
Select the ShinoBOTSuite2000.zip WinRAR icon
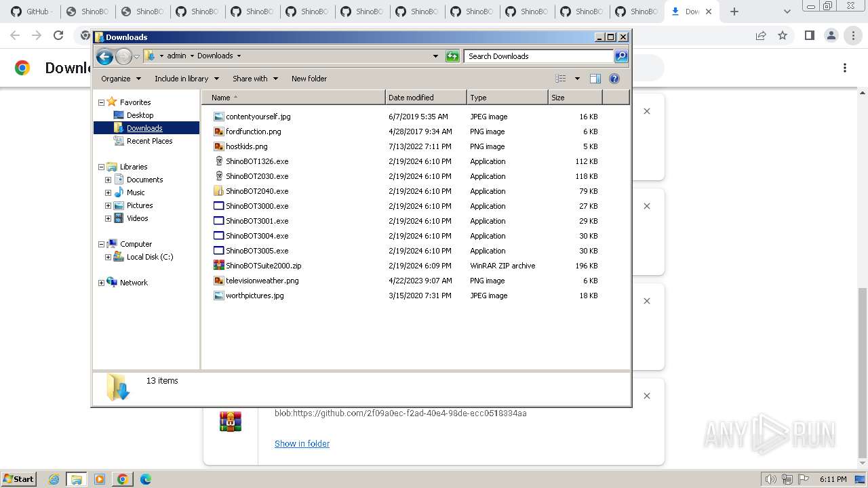click(218, 266)
